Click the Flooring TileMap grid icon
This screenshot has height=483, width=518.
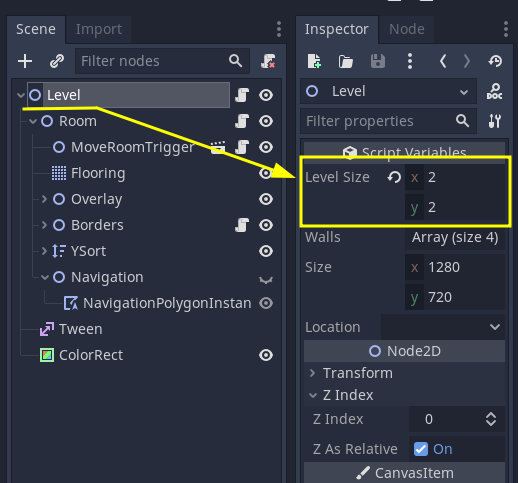(x=59, y=173)
